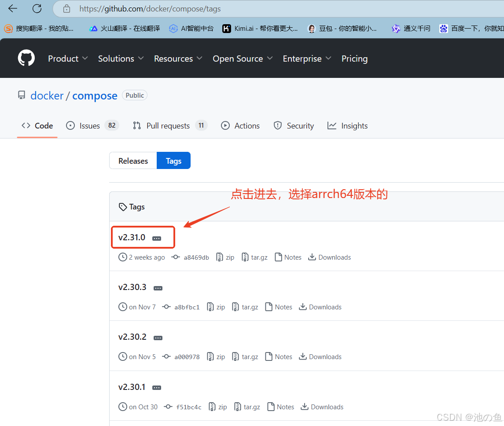Open the 百度一下 bookmark
The width and height of the screenshot is (504, 426).
(471, 29)
